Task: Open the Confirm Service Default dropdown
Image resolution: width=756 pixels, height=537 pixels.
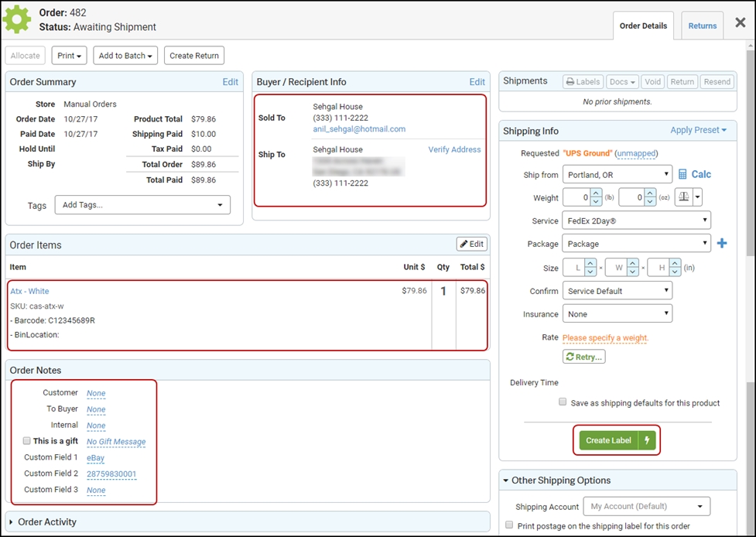Action: (x=617, y=291)
